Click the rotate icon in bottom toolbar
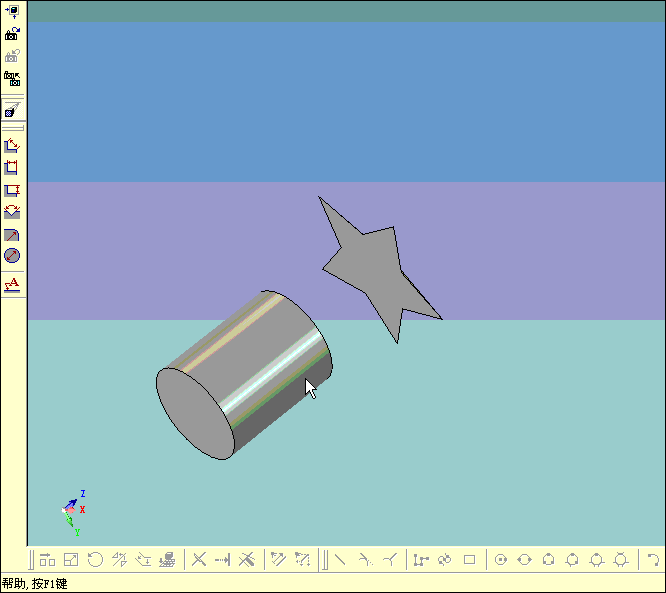 pos(95,560)
